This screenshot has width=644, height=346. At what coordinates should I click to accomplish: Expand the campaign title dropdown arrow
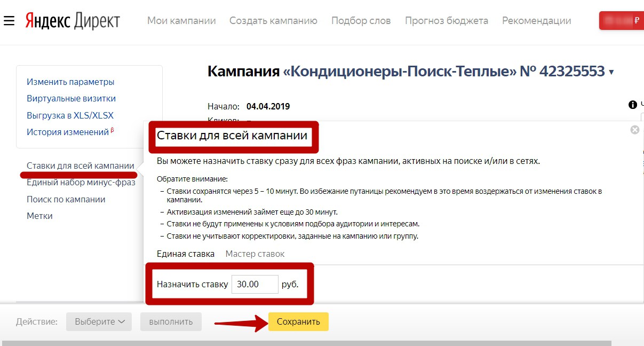pos(611,72)
